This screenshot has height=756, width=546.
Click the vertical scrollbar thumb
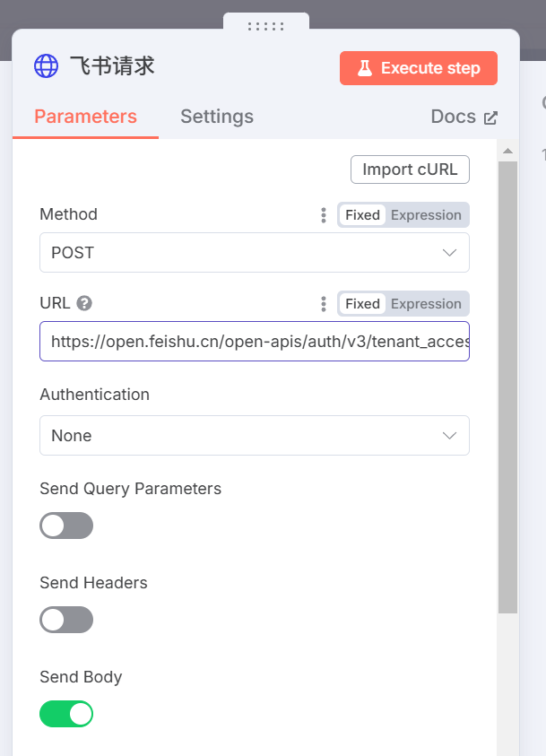click(x=507, y=387)
